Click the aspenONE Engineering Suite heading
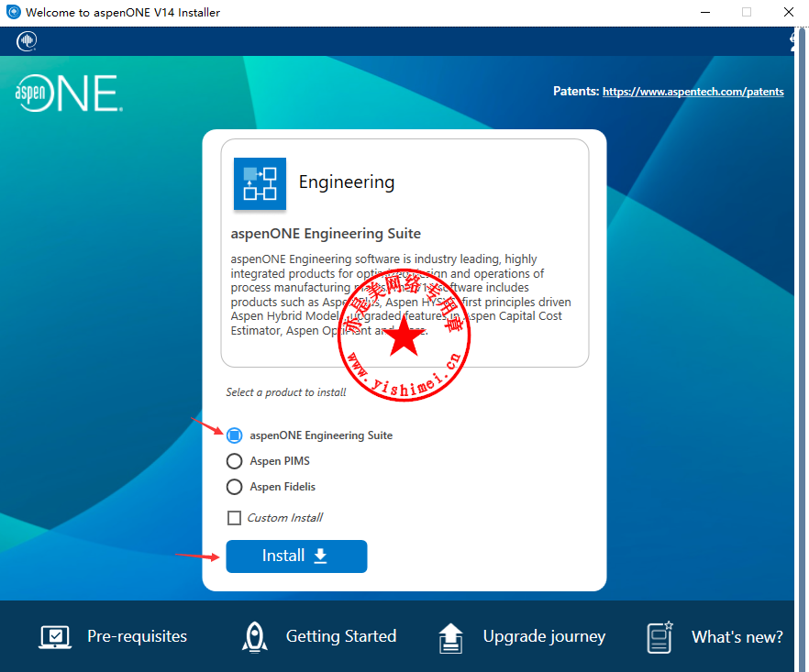 click(326, 234)
